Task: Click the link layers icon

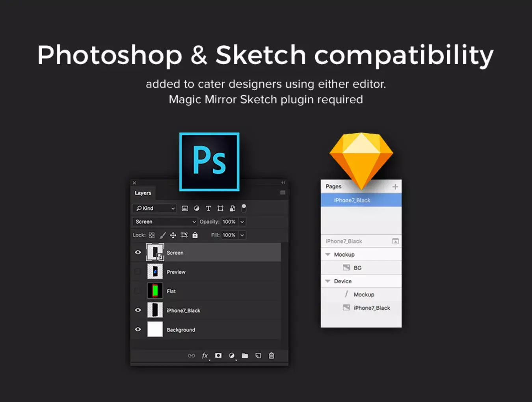Action: click(192, 355)
